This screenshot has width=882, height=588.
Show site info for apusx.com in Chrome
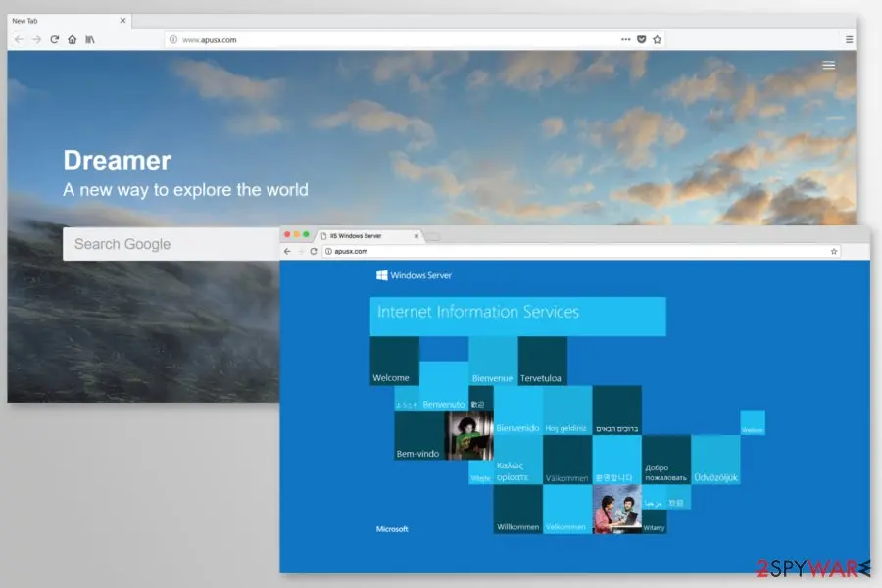328,252
